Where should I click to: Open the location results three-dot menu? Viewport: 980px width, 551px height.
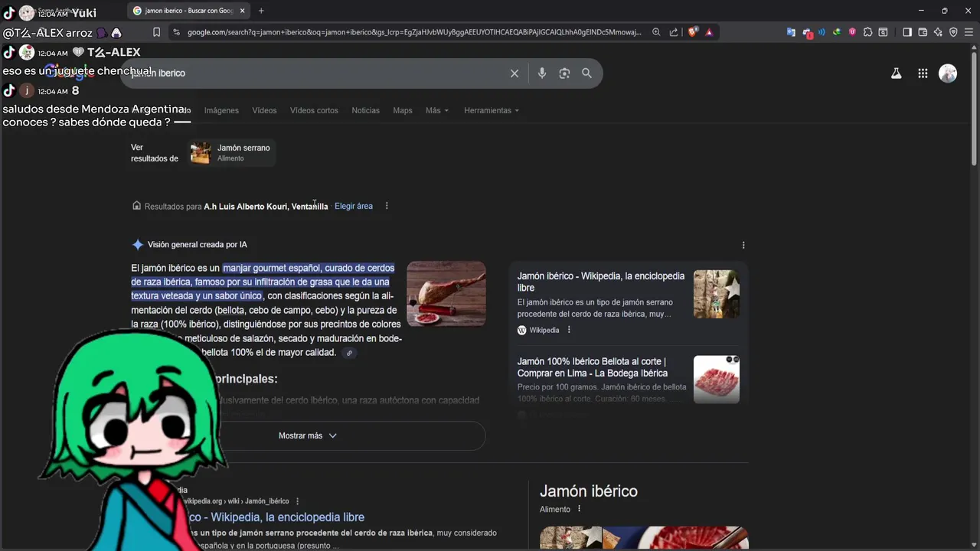pyautogui.click(x=387, y=206)
